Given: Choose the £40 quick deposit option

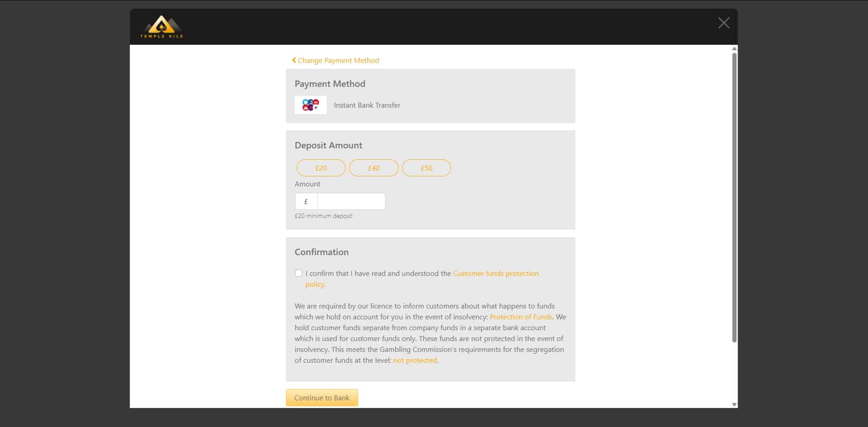Looking at the screenshot, I should (x=374, y=168).
